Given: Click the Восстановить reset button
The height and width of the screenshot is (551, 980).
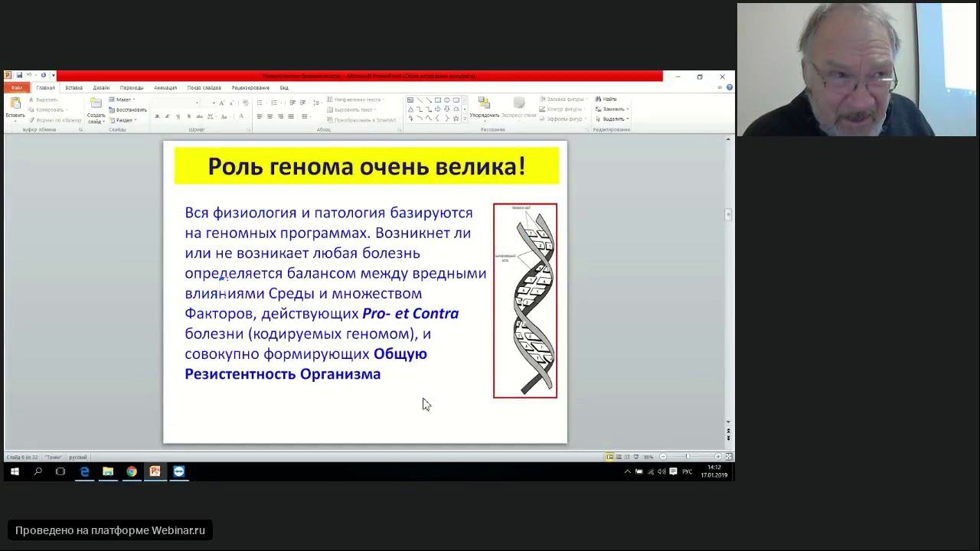Looking at the screenshot, I should [x=128, y=109].
